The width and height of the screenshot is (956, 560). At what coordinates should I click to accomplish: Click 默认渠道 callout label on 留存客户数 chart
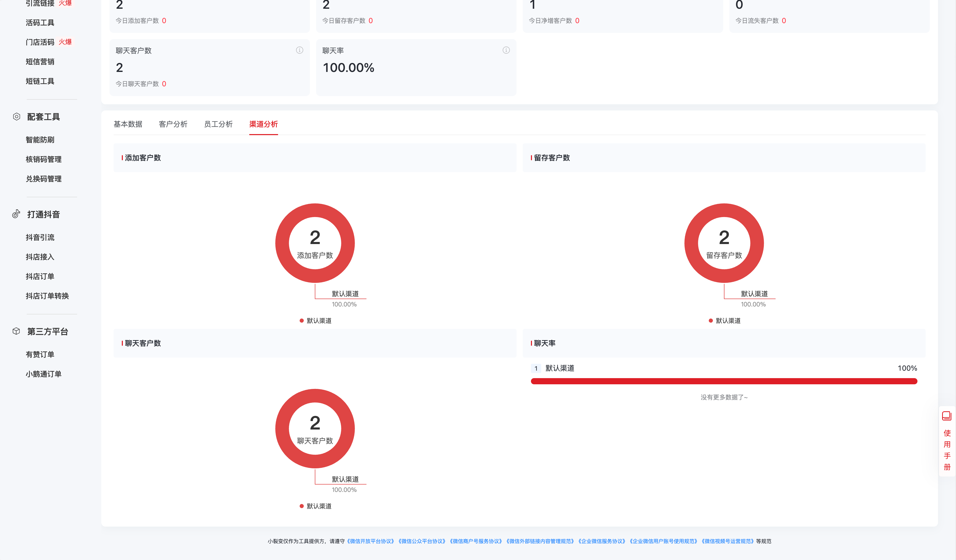754,294
